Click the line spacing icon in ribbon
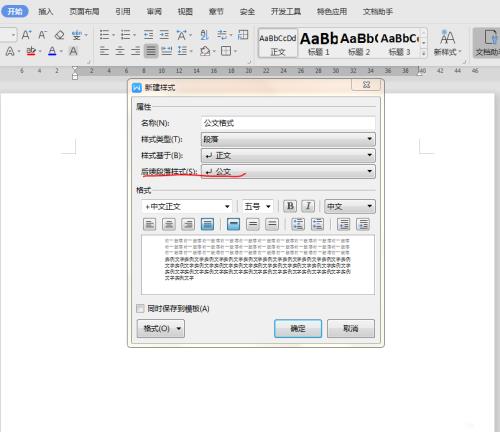 tap(182, 51)
